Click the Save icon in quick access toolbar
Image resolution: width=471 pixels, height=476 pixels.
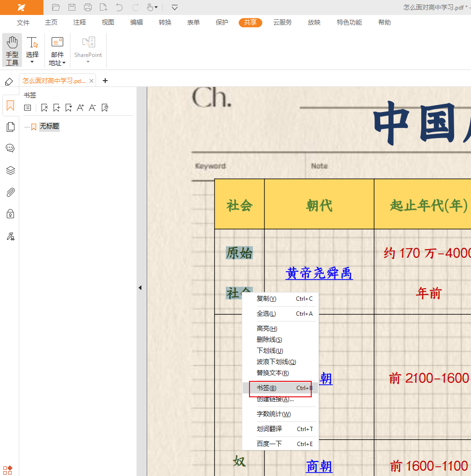[x=71, y=7]
